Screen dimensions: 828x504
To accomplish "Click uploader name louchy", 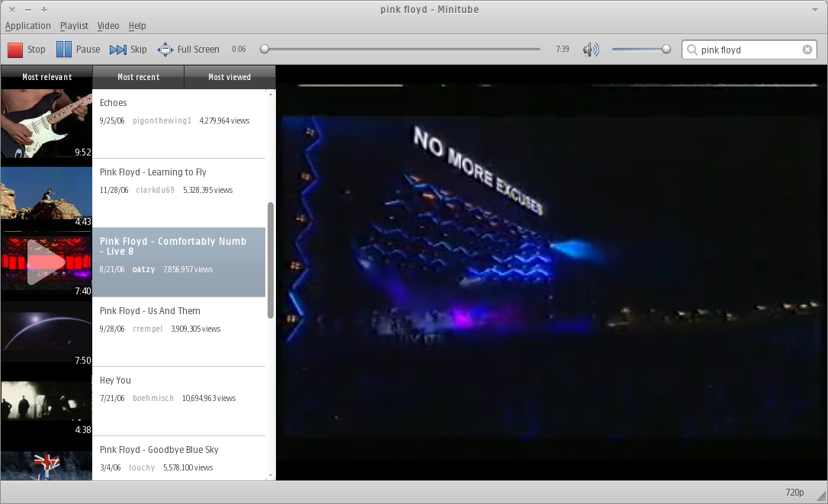I will click(x=142, y=467).
